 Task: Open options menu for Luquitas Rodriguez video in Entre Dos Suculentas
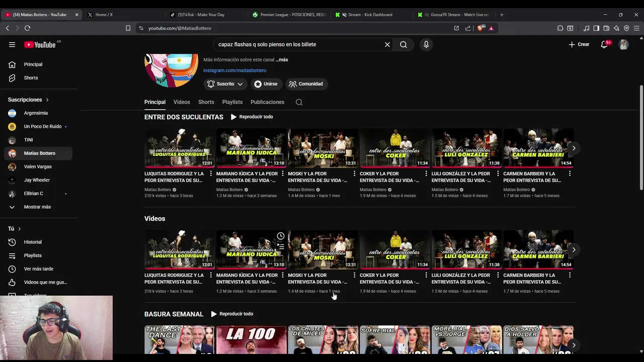pyautogui.click(x=211, y=173)
